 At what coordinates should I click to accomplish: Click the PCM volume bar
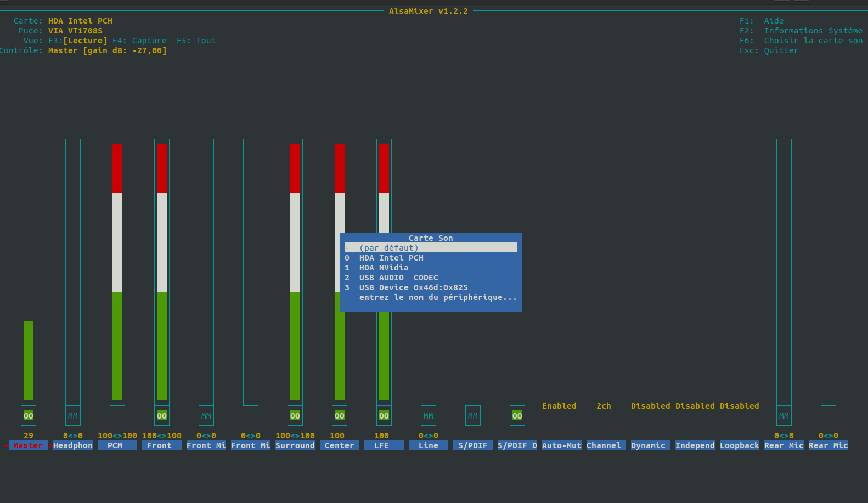117,272
